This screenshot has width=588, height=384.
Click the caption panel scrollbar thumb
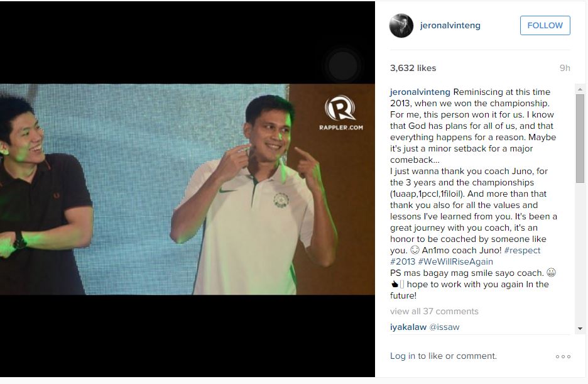click(x=580, y=139)
